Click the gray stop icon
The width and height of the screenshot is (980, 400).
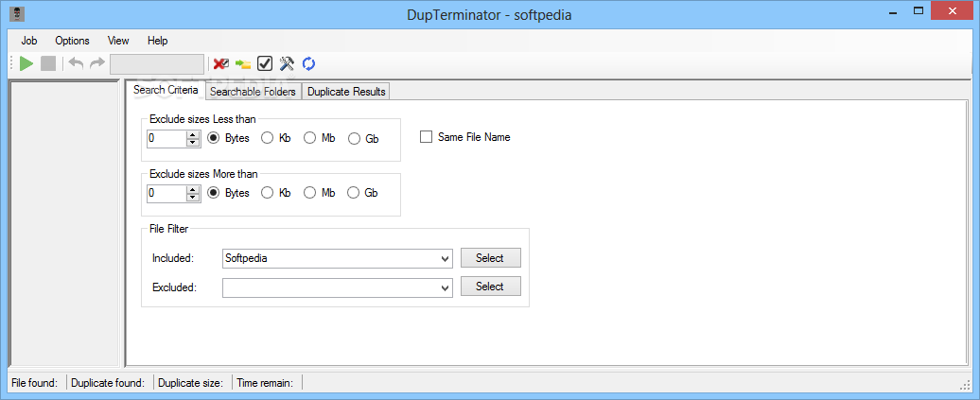[48, 63]
